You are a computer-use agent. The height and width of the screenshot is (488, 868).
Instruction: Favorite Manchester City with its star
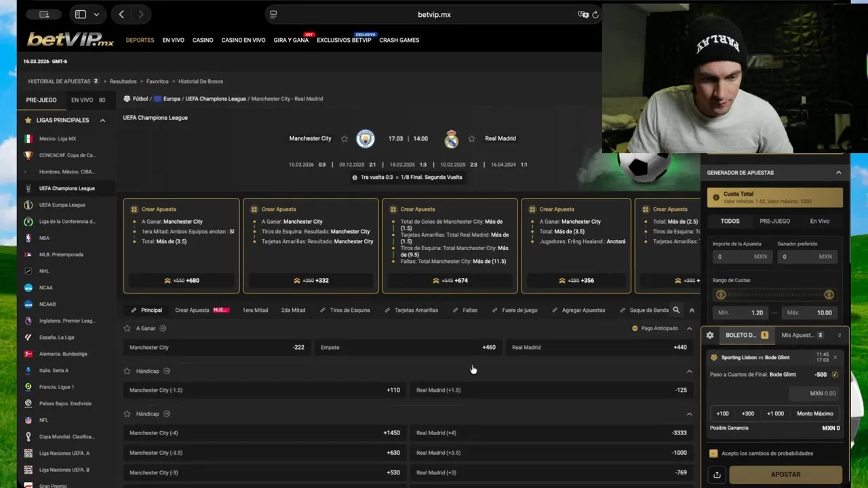[x=344, y=138]
